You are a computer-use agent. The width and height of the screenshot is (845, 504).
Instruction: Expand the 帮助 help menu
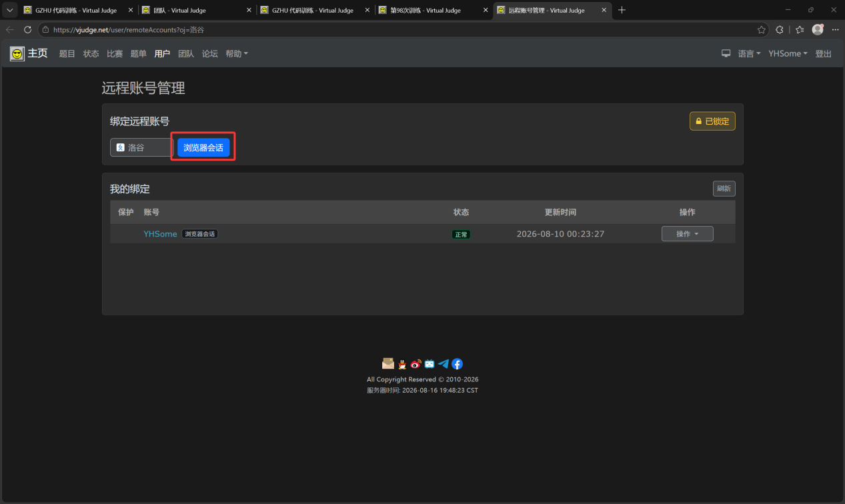click(237, 53)
